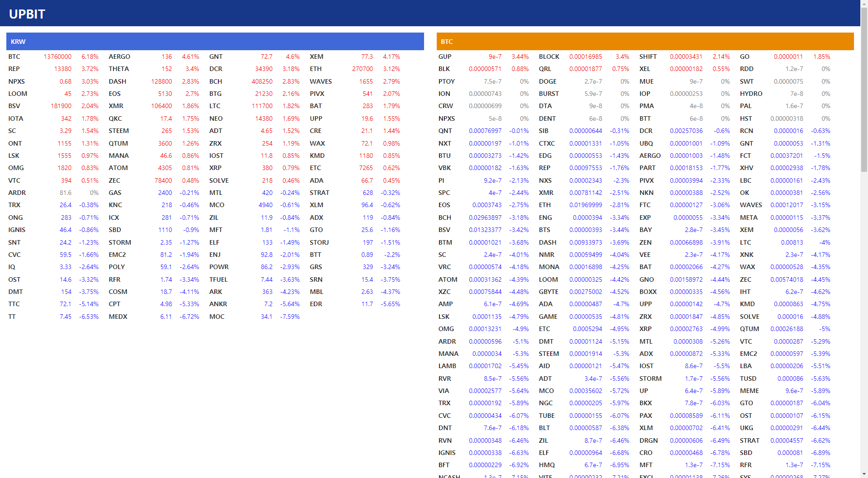Click the IOTA ticker
Viewport: 868px width, 478px height.
tap(16, 118)
